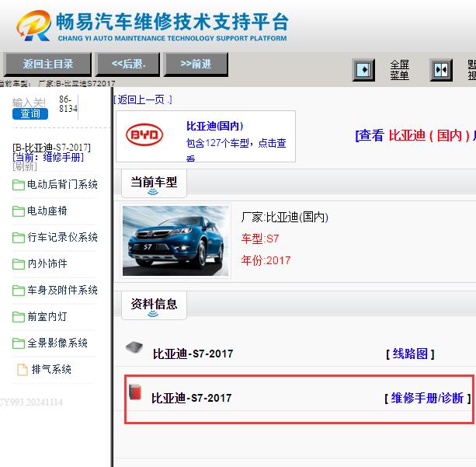The image size is (476, 467).
Task: Click folder icon beside 前室内灯
Action: [18, 317]
